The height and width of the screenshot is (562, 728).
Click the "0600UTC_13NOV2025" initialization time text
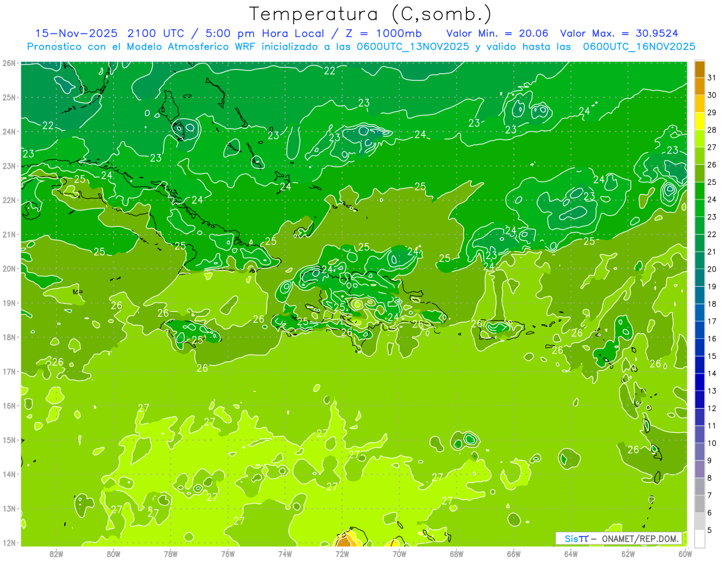coord(413,47)
